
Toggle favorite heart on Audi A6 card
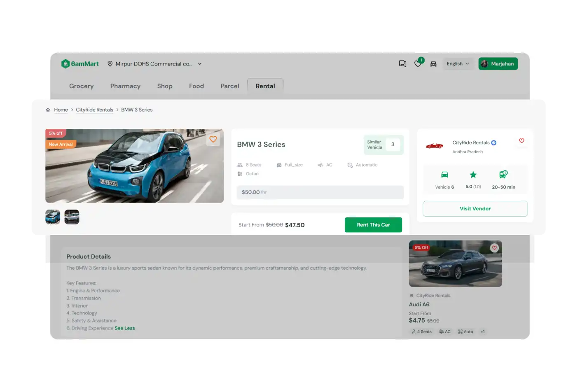click(494, 248)
